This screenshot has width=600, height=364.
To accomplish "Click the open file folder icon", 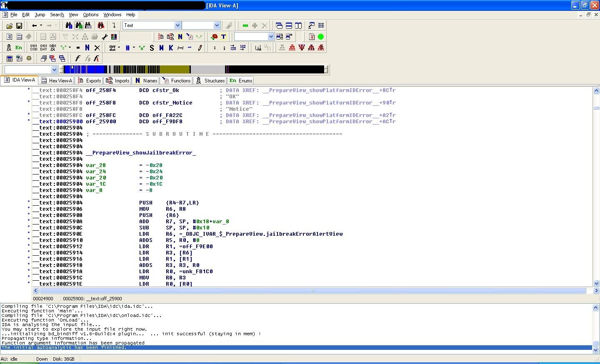I will click(9, 26).
